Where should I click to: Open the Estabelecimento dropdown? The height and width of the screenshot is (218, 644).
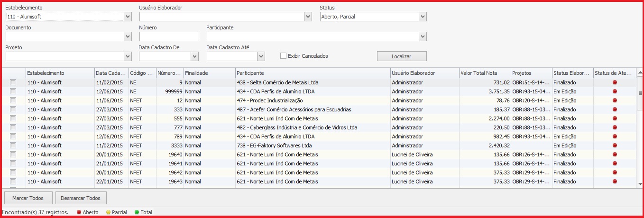click(x=128, y=17)
